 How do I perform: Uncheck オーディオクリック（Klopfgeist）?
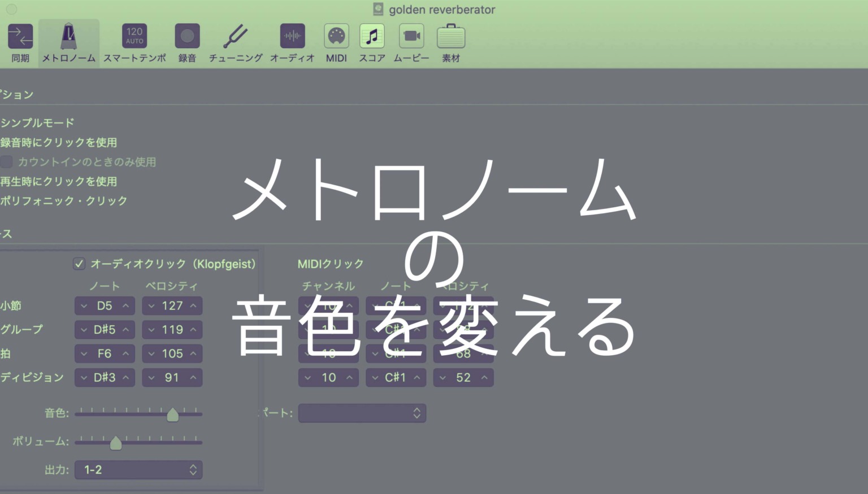coord(79,264)
